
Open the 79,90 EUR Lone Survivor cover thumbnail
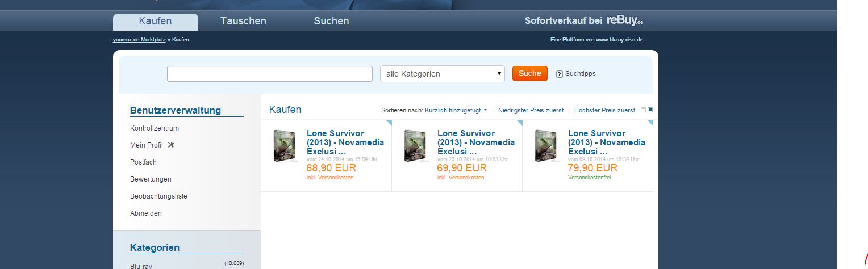[x=546, y=146]
